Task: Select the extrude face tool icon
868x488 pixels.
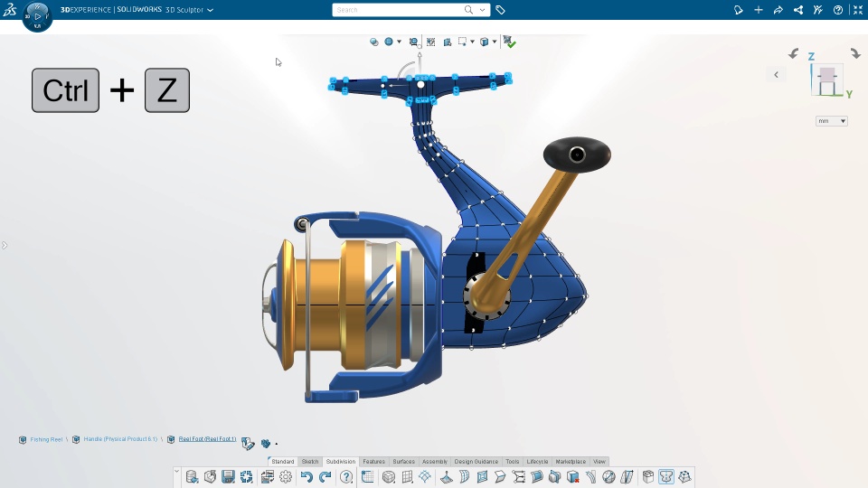Action: (446, 476)
